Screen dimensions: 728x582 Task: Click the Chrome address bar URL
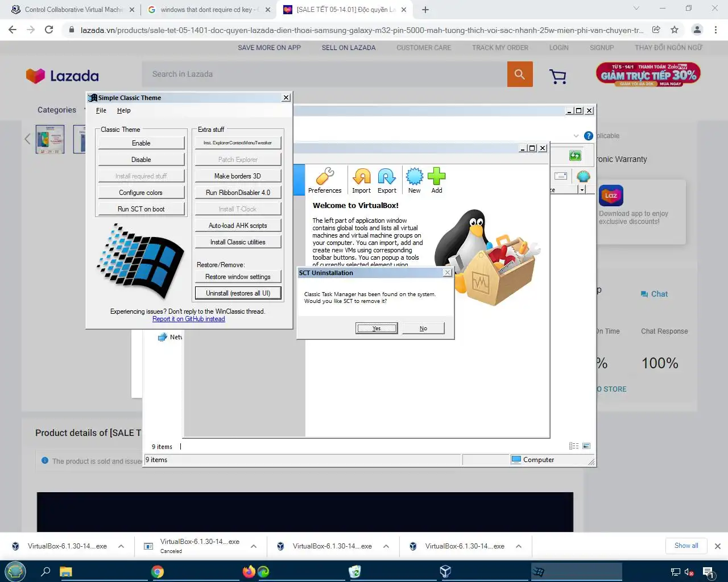tap(362, 30)
